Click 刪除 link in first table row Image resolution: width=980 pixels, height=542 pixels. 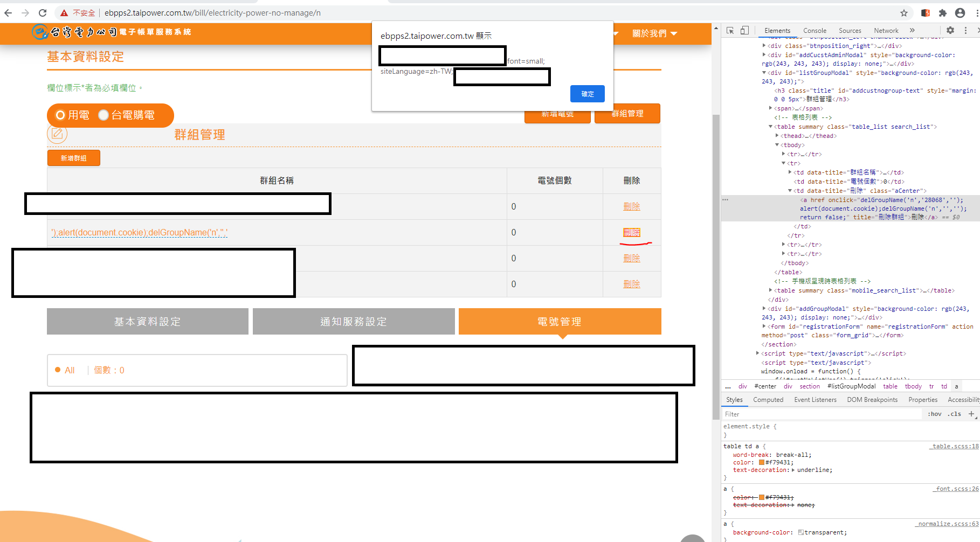(632, 207)
